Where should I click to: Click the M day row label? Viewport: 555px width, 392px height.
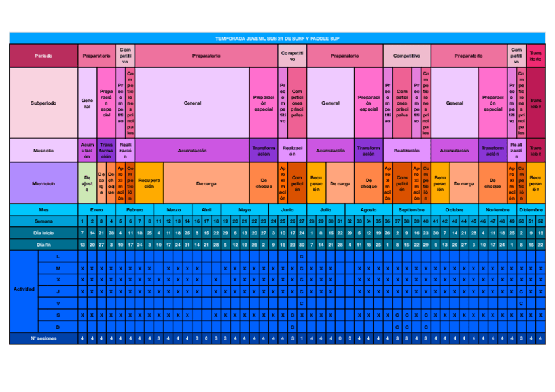pos(58,268)
